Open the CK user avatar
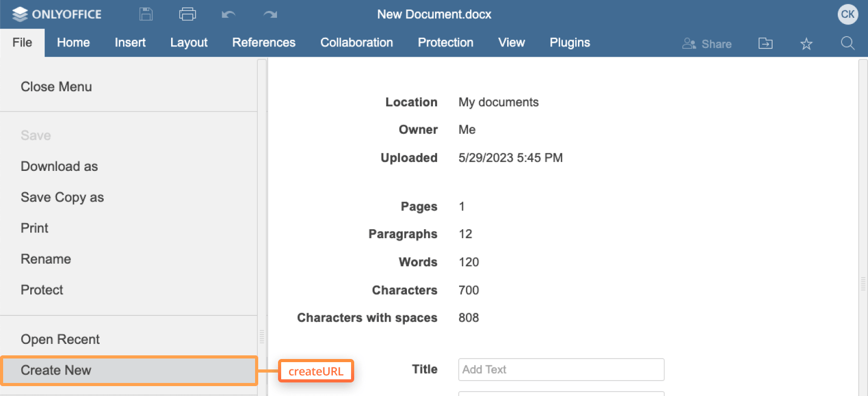The image size is (868, 396). coord(848,14)
